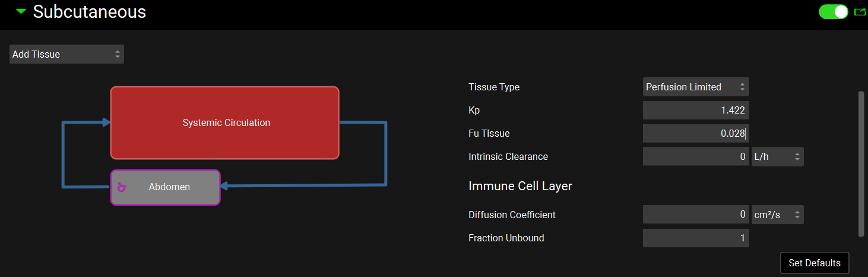Open the Tissue Type dropdown

point(695,87)
